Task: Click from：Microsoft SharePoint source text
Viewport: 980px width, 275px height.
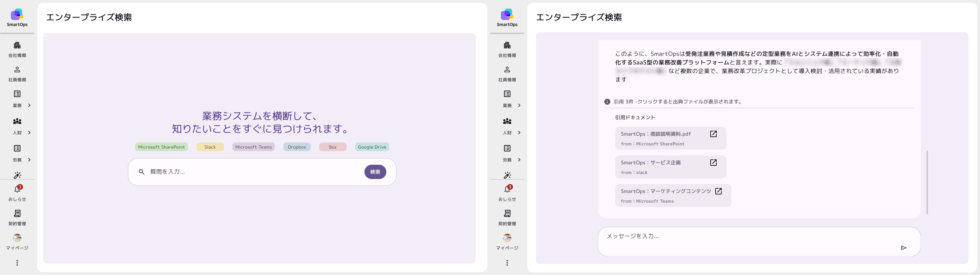Action: click(652, 144)
